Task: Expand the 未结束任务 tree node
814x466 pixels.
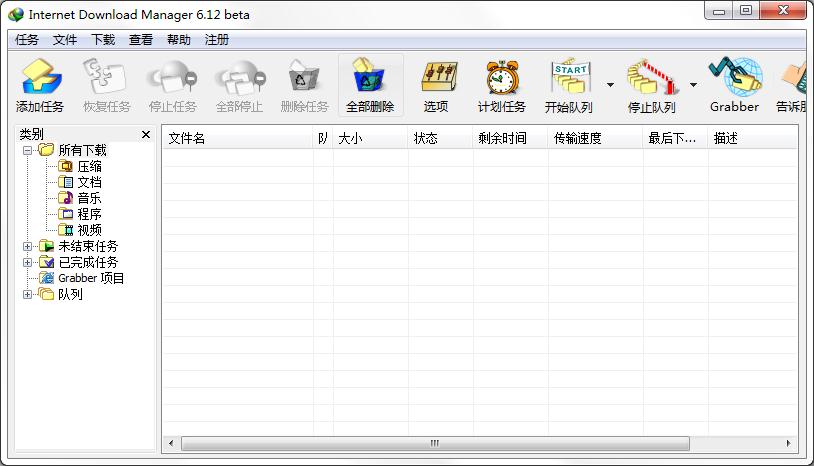Action: tap(28, 246)
